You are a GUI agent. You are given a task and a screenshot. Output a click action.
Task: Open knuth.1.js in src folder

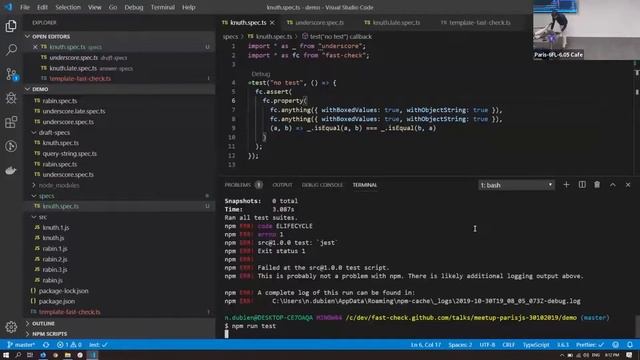(56, 227)
